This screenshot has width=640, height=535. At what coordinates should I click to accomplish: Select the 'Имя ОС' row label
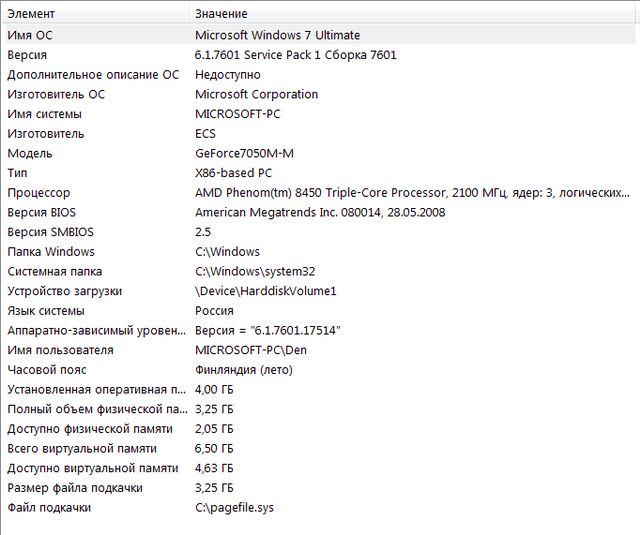(x=30, y=35)
